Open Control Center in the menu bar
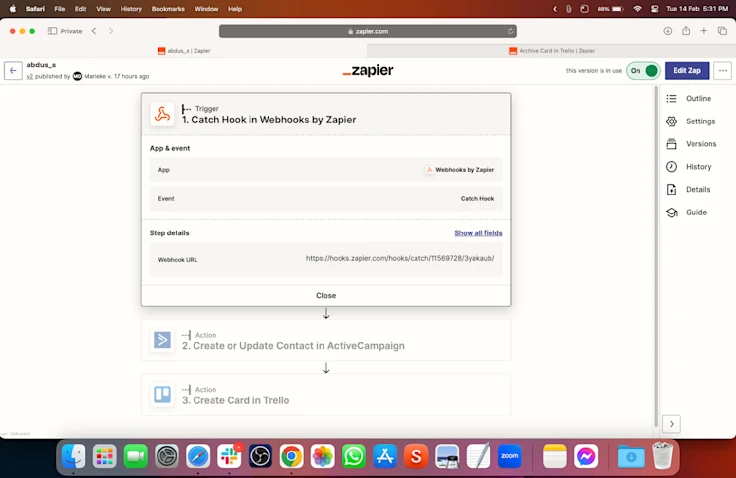Image resolution: width=736 pixels, height=478 pixels. [x=654, y=9]
